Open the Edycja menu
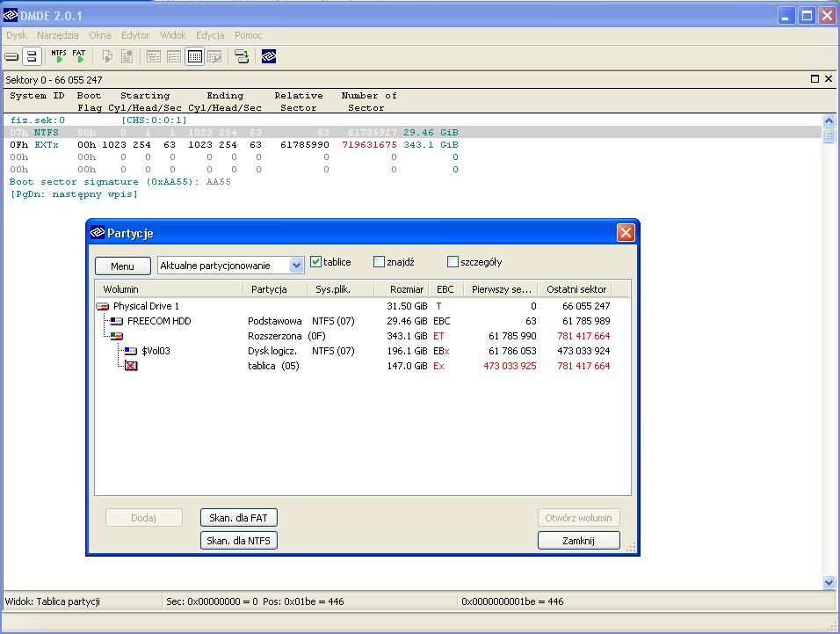The image size is (840, 634). (210, 35)
